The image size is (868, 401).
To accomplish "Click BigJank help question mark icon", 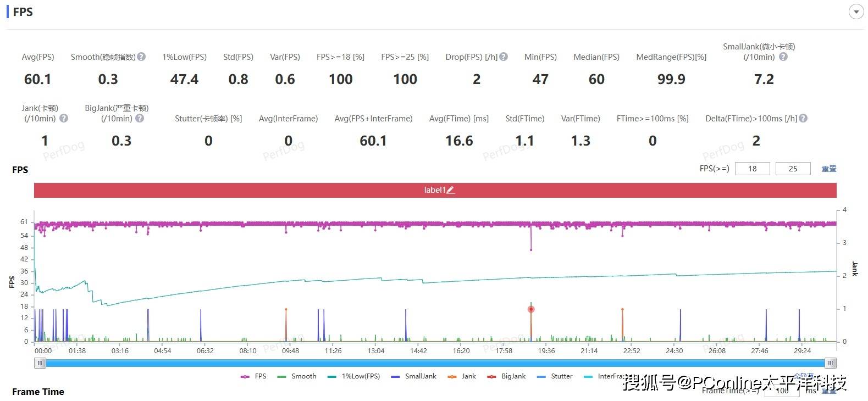I will pos(140,119).
